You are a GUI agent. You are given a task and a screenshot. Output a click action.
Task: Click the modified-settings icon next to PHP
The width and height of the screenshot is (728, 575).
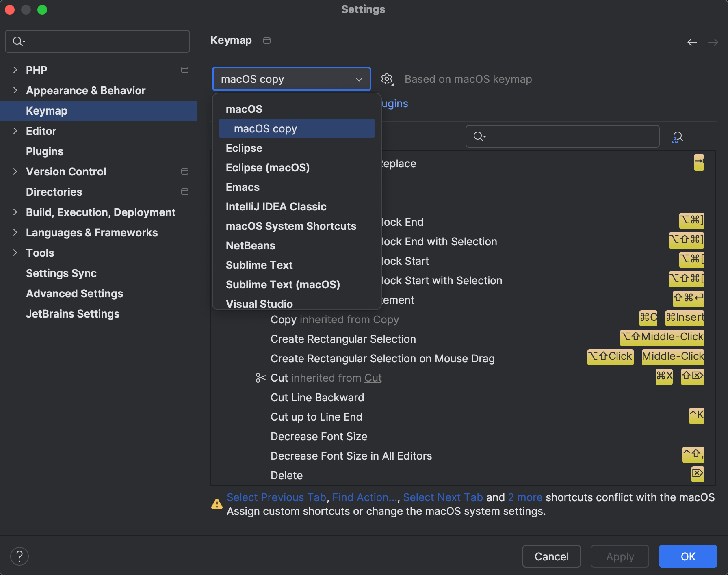point(185,70)
